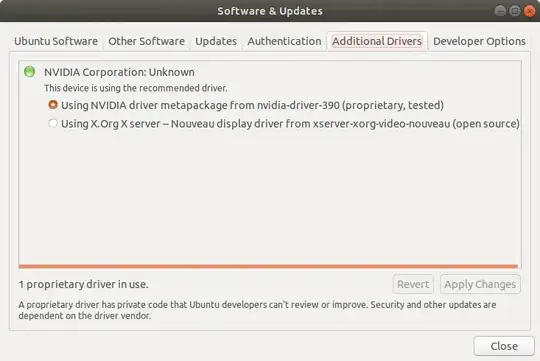Close the window with the orange X icon
The height and width of the screenshot is (361, 540).
pyautogui.click(x=529, y=11)
